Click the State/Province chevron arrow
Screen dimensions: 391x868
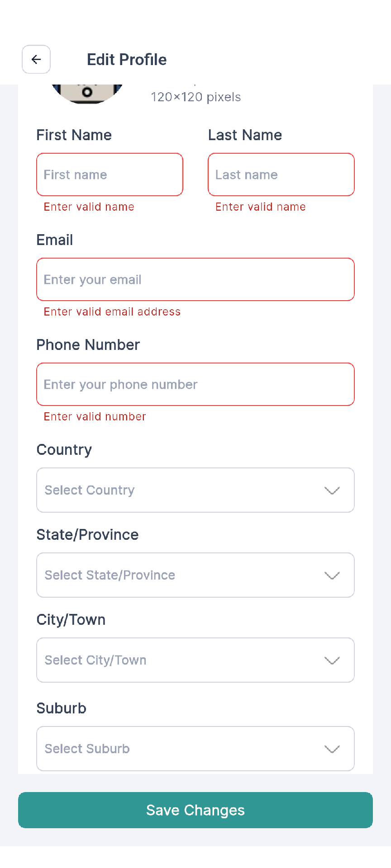(x=332, y=576)
